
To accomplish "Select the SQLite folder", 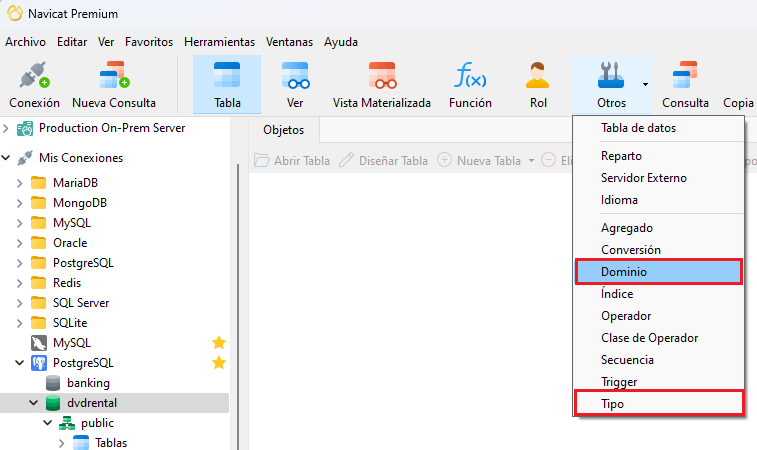I will (59, 323).
